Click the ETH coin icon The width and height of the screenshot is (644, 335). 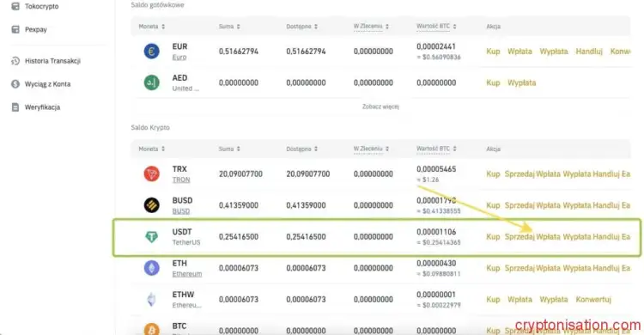pyautogui.click(x=151, y=268)
